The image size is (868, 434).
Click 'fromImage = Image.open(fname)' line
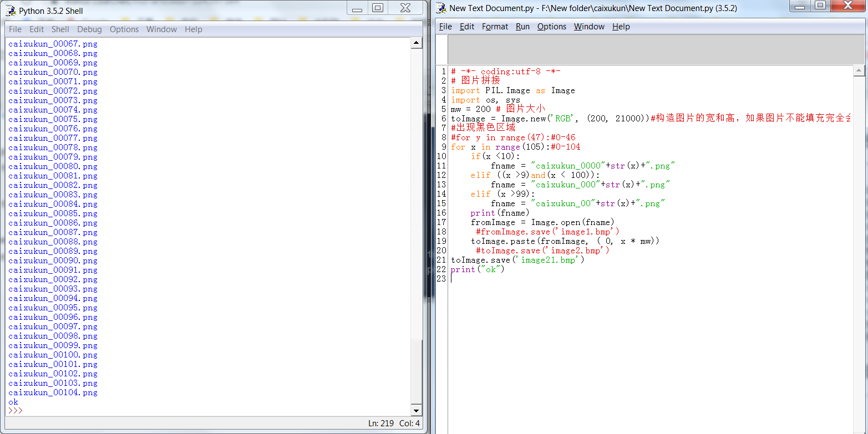pyautogui.click(x=542, y=222)
